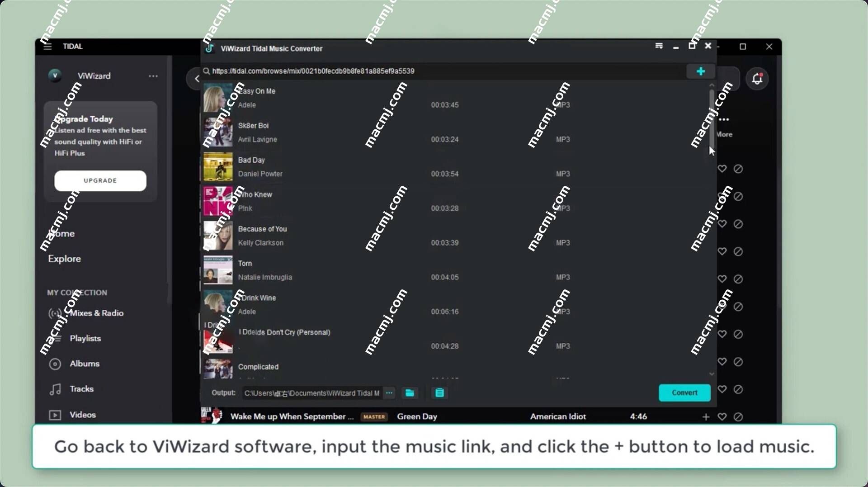Open Videos in My Collection

click(83, 415)
